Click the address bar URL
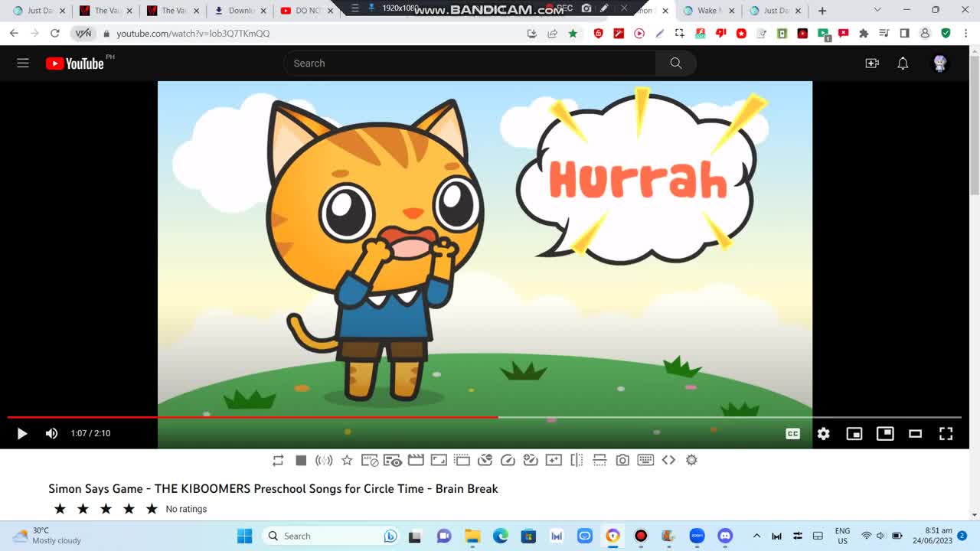980x551 pixels. point(193,34)
